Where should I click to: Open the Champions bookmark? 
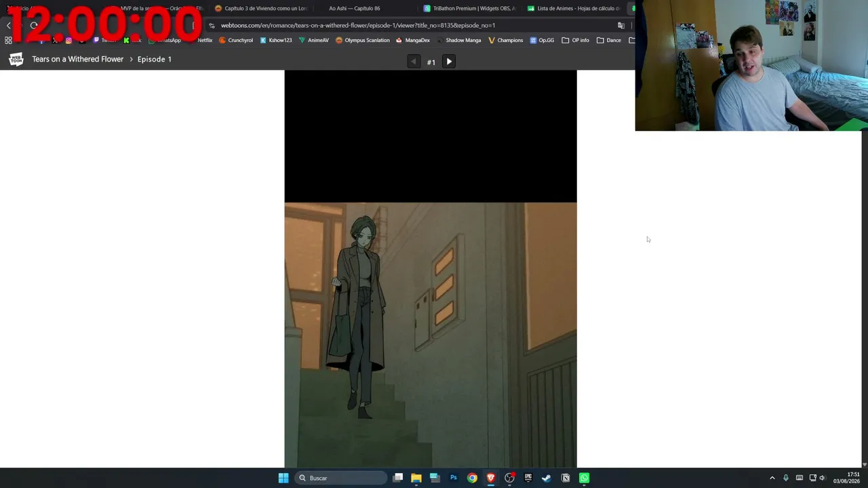506,41
